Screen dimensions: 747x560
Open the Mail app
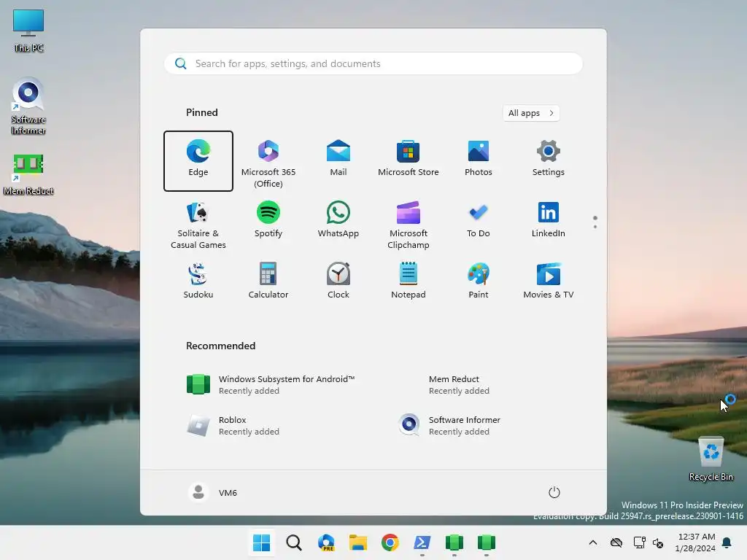338,161
